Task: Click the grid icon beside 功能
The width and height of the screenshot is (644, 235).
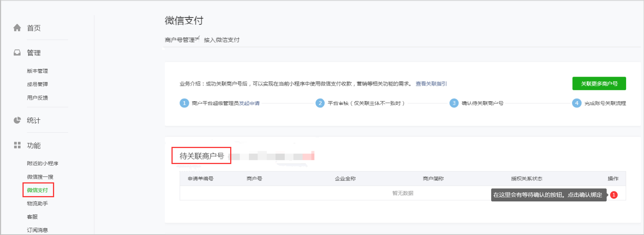Action: pyautogui.click(x=17, y=145)
